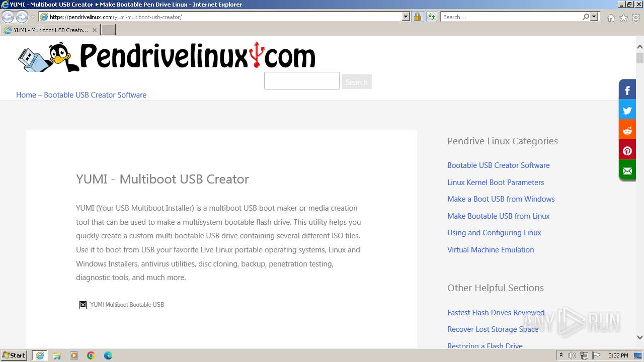Click the Pendrivelinux.com logo
This screenshot has height=362, width=644.
(x=167, y=56)
